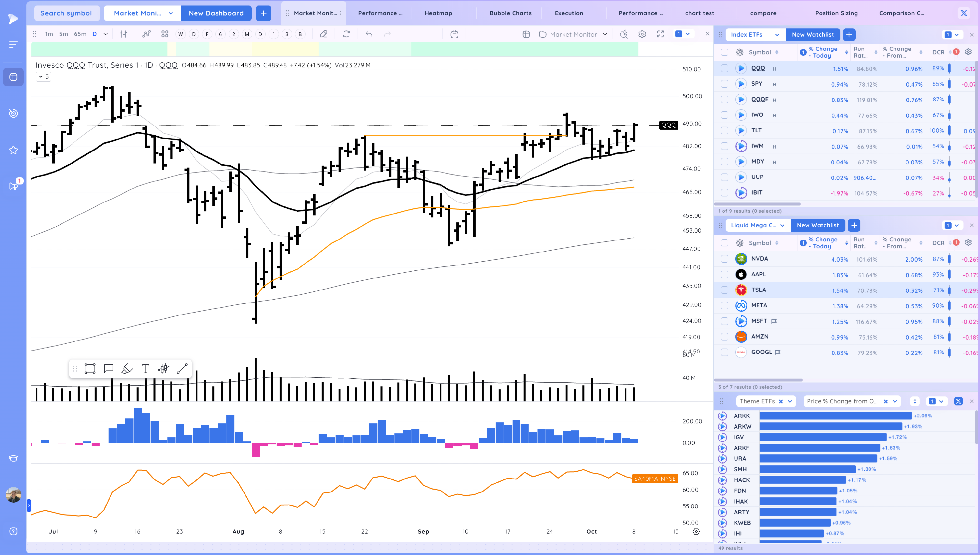The width and height of the screenshot is (980, 555).
Task: Click the Search symbol field
Action: pyautogui.click(x=66, y=13)
